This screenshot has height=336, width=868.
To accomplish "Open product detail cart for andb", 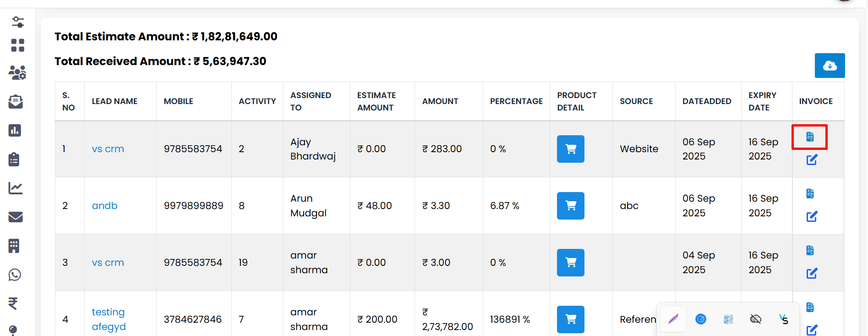I will coord(571,206).
